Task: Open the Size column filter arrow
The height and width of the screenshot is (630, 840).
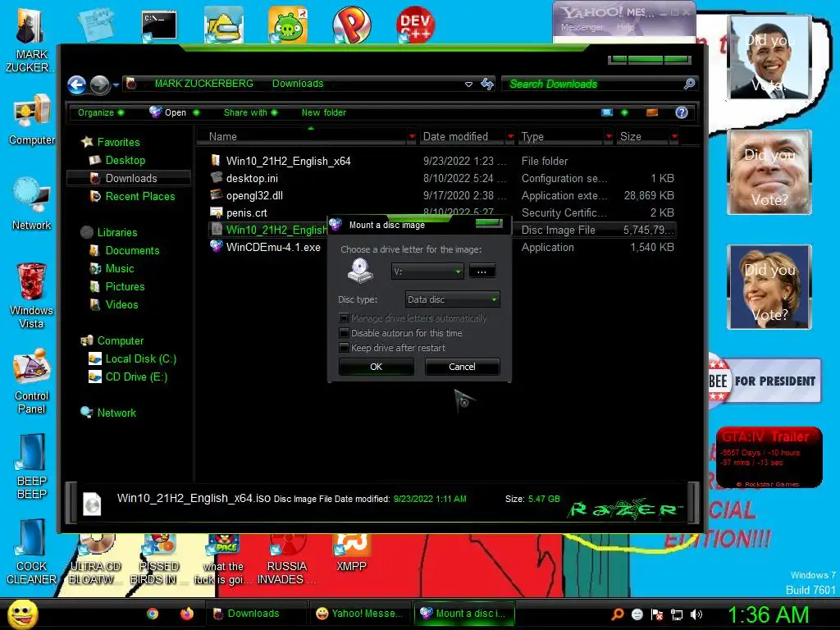Action: coord(674,137)
